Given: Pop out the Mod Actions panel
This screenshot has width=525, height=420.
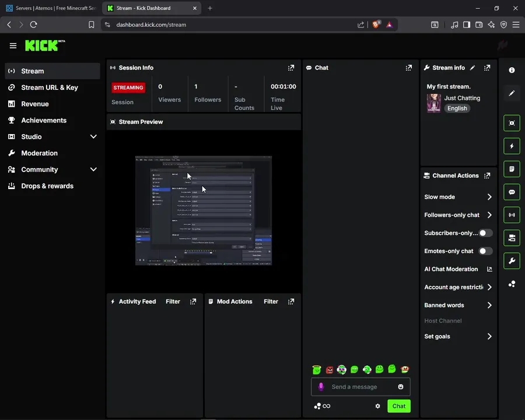Looking at the screenshot, I should 291,302.
